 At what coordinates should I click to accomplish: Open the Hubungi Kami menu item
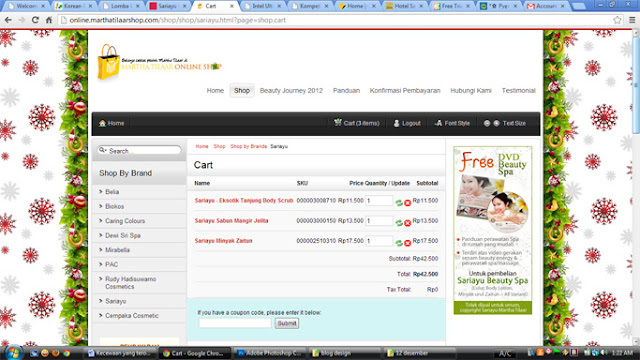tap(471, 91)
